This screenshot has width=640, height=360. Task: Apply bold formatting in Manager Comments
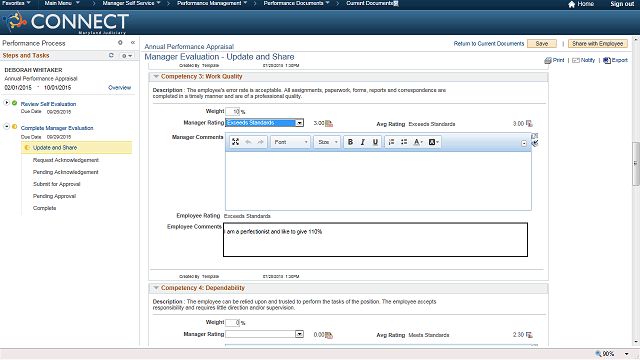(350, 142)
